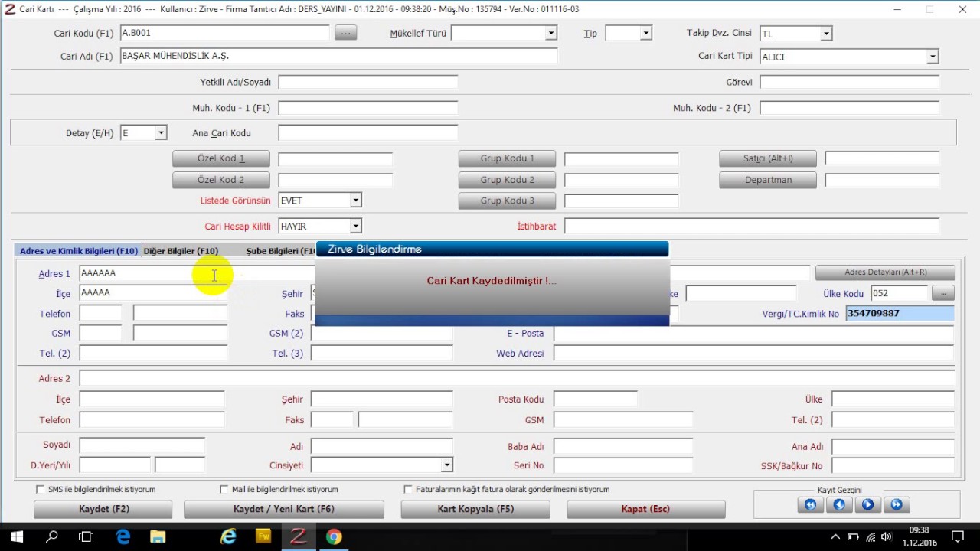Open Task View on taskbar
Image resolution: width=980 pixels, height=551 pixels.
(87, 536)
